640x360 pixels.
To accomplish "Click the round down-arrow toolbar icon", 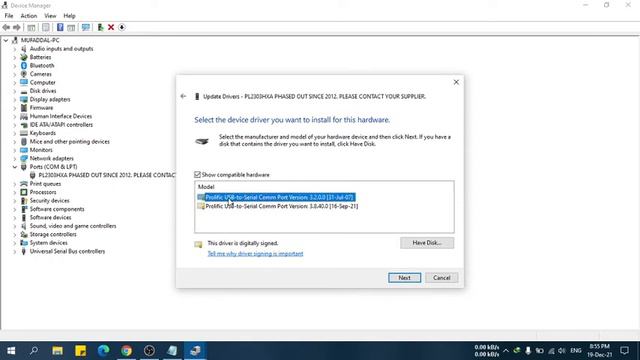I will coord(122,27).
